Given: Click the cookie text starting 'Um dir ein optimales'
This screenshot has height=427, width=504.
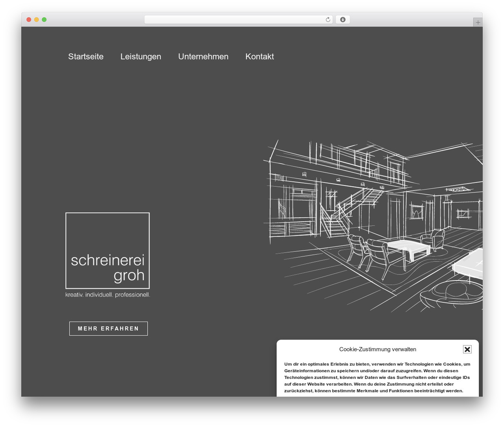Looking at the screenshot, I should pos(377,377).
